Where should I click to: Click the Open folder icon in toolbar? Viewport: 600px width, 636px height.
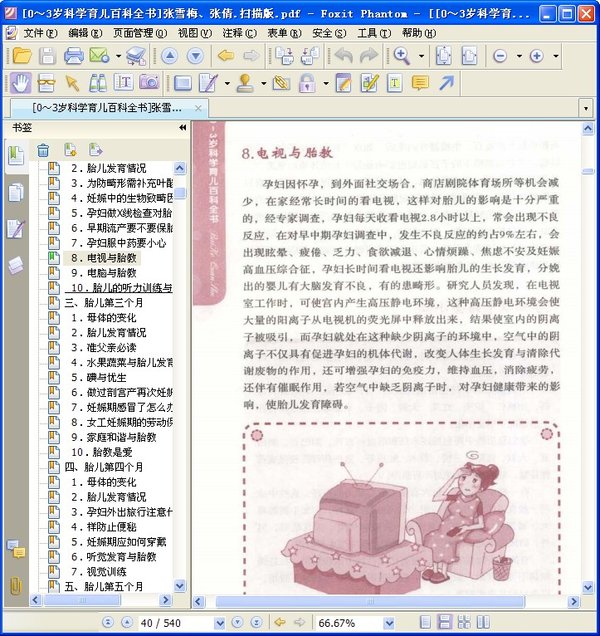[22, 56]
